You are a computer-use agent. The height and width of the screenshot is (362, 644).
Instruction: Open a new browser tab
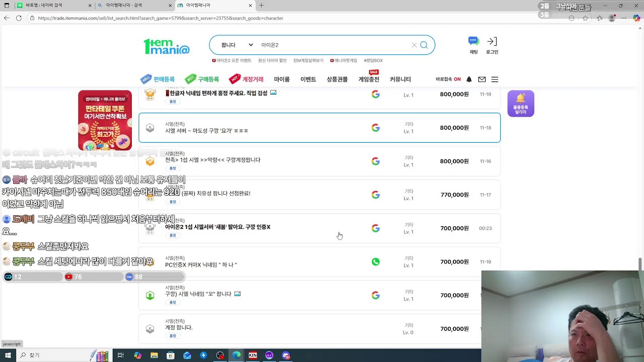pos(261,6)
